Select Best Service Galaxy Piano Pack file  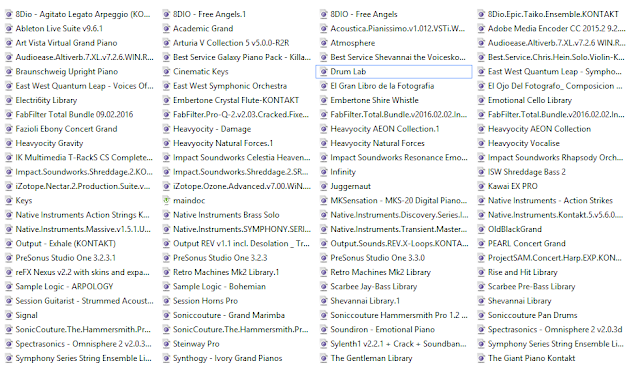point(242,57)
